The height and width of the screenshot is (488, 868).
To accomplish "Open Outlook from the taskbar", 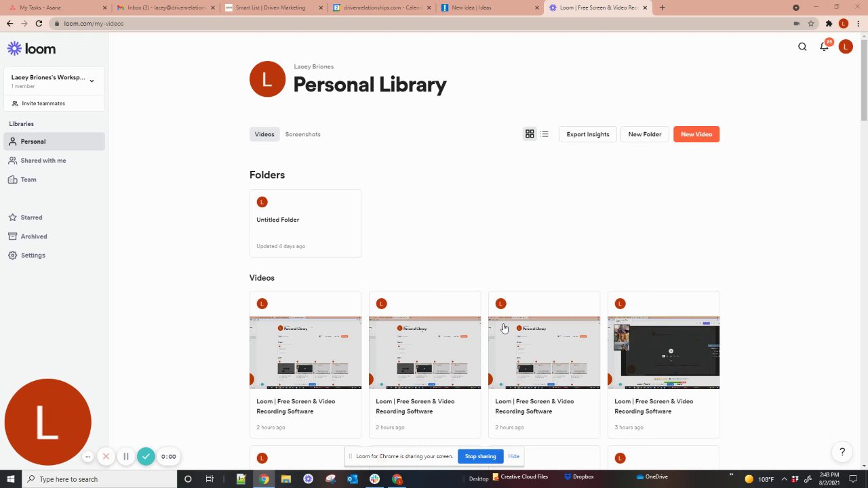I will pos(352,479).
